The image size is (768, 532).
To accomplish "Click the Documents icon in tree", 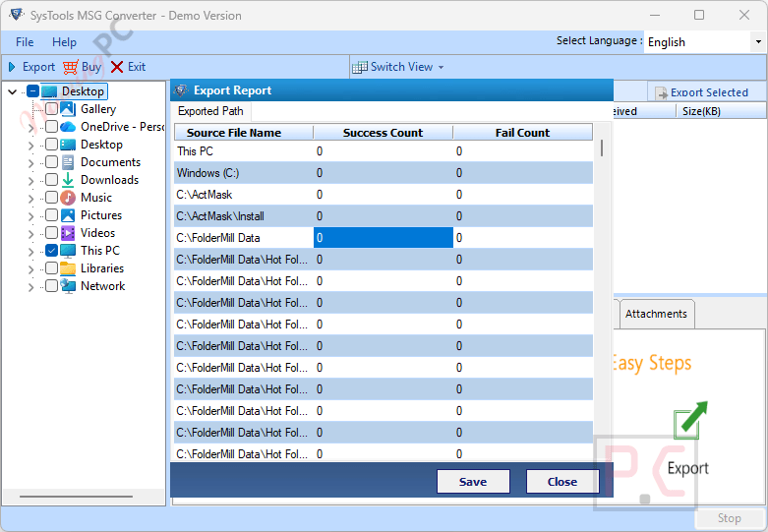I will pyautogui.click(x=68, y=162).
